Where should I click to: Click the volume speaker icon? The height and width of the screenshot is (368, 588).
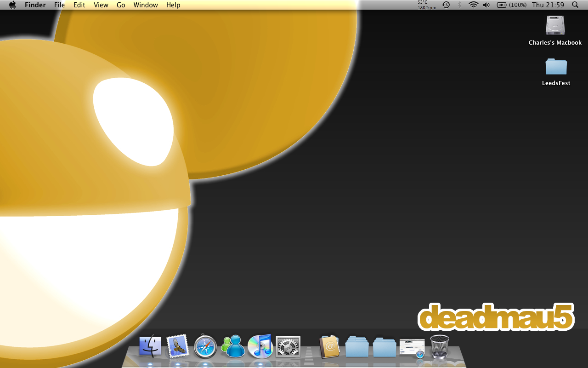[x=486, y=5]
